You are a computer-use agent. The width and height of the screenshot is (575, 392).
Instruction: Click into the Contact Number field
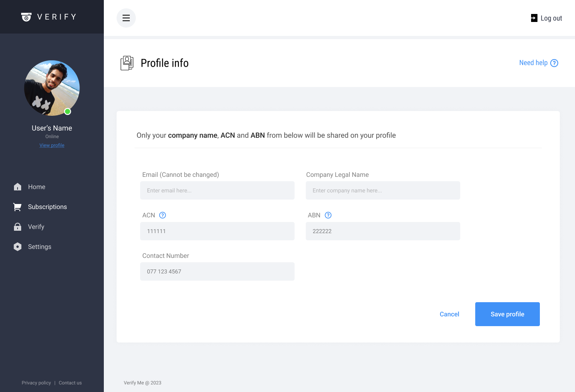click(x=217, y=271)
